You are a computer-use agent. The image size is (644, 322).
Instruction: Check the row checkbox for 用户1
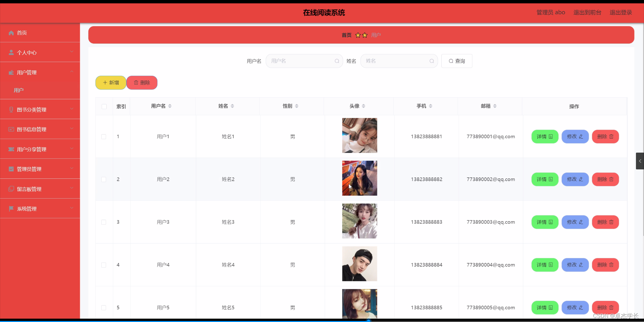click(x=104, y=137)
